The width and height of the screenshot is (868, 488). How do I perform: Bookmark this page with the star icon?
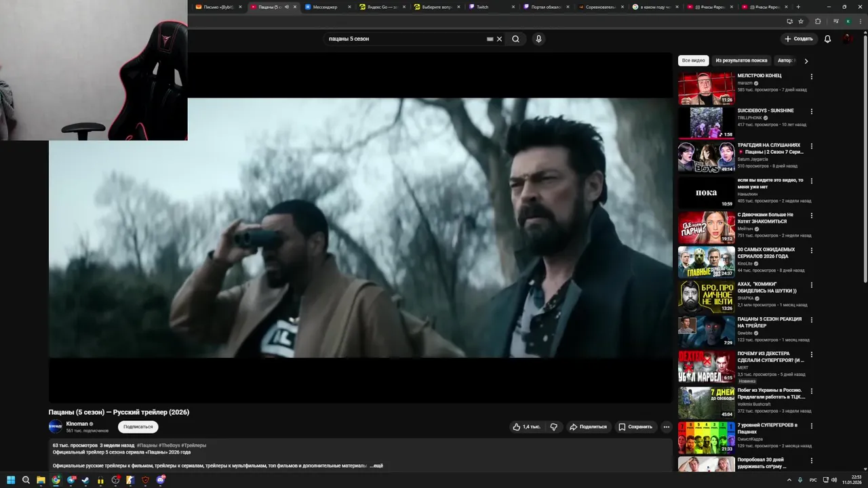tap(800, 21)
